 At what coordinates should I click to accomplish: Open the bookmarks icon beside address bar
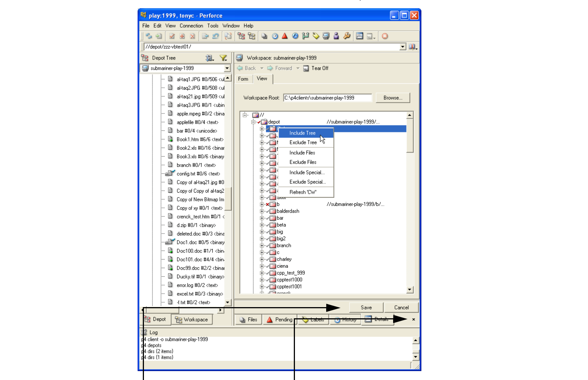click(x=412, y=47)
